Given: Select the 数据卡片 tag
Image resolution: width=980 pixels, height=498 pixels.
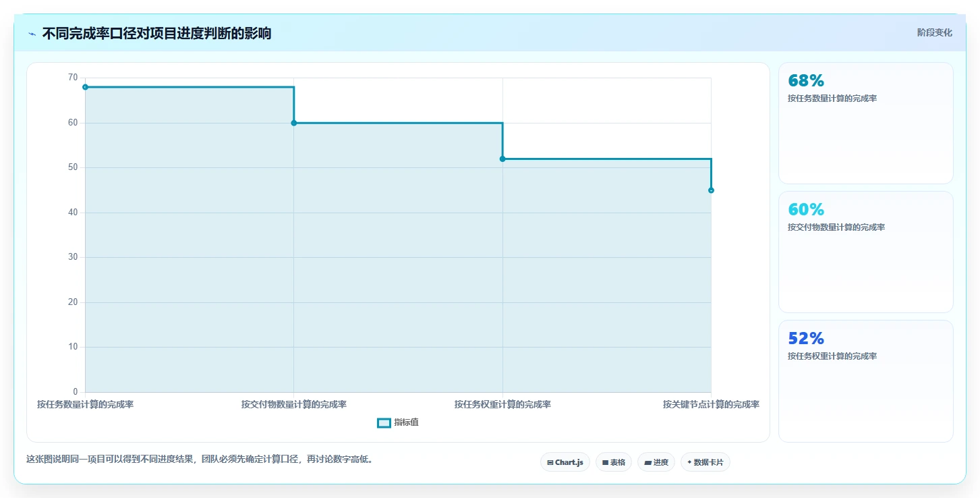Looking at the screenshot, I should coord(705,462).
